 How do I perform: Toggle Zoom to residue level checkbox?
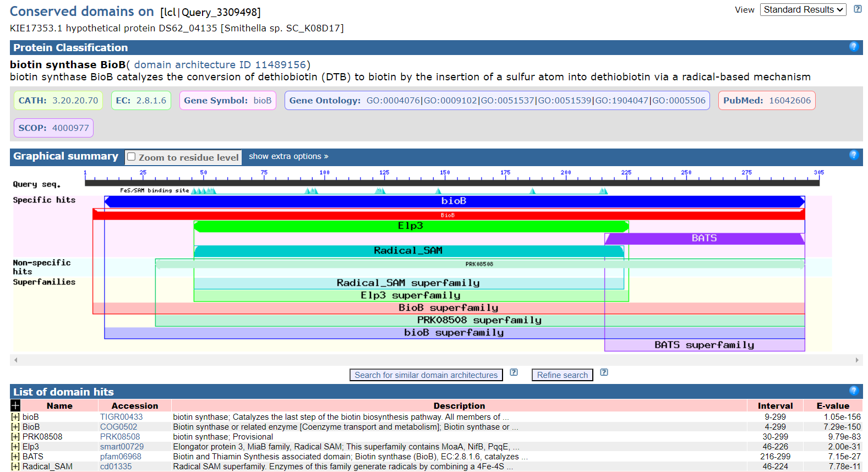[132, 157]
